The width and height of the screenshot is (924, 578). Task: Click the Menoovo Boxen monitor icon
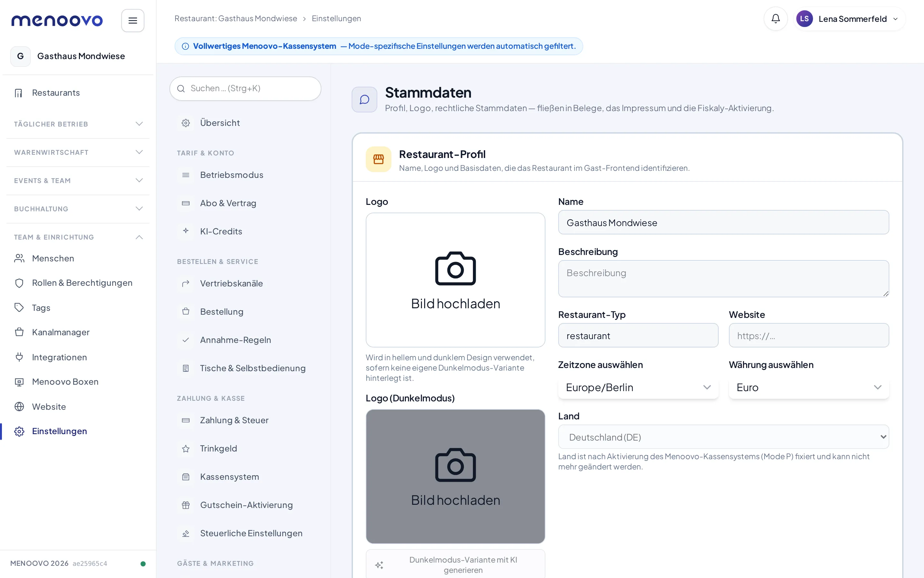coord(19,382)
